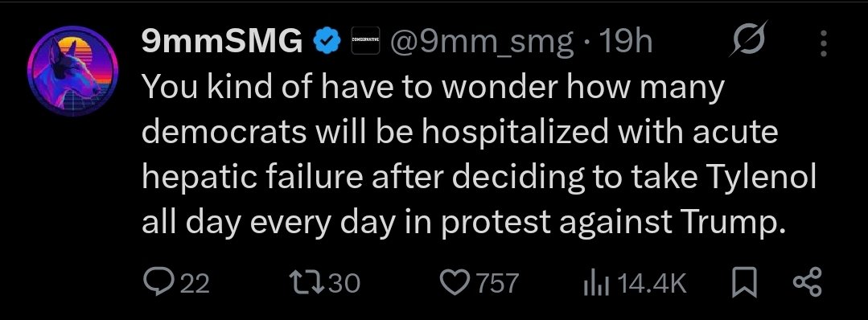868x320 pixels.
Task: Click the 22 replies count
Action: coord(195,284)
